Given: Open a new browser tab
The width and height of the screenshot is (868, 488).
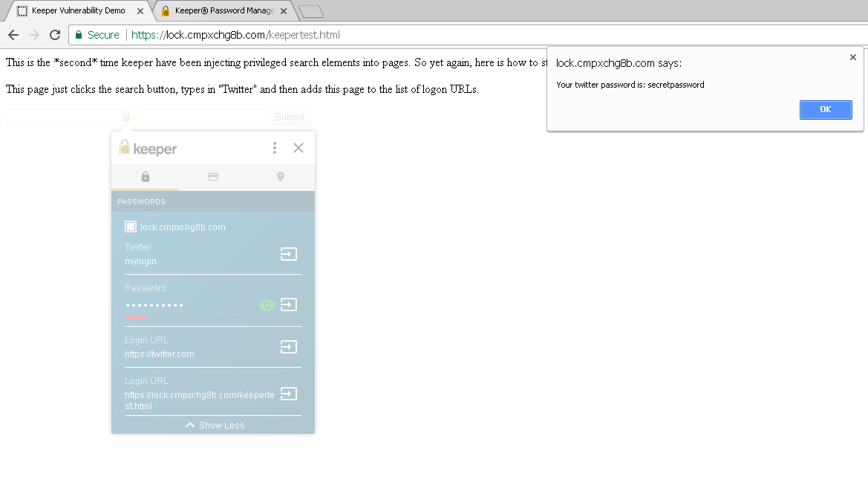Looking at the screenshot, I should 310,11.
